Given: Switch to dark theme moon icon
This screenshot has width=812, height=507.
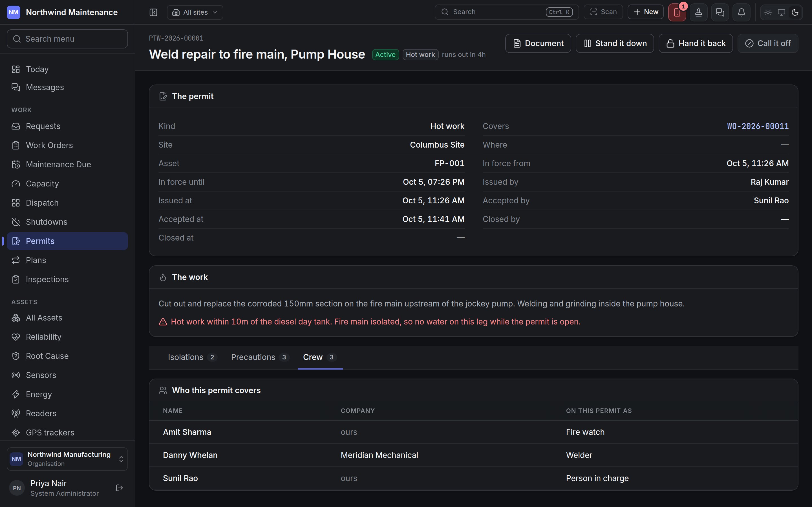Looking at the screenshot, I should [795, 12].
